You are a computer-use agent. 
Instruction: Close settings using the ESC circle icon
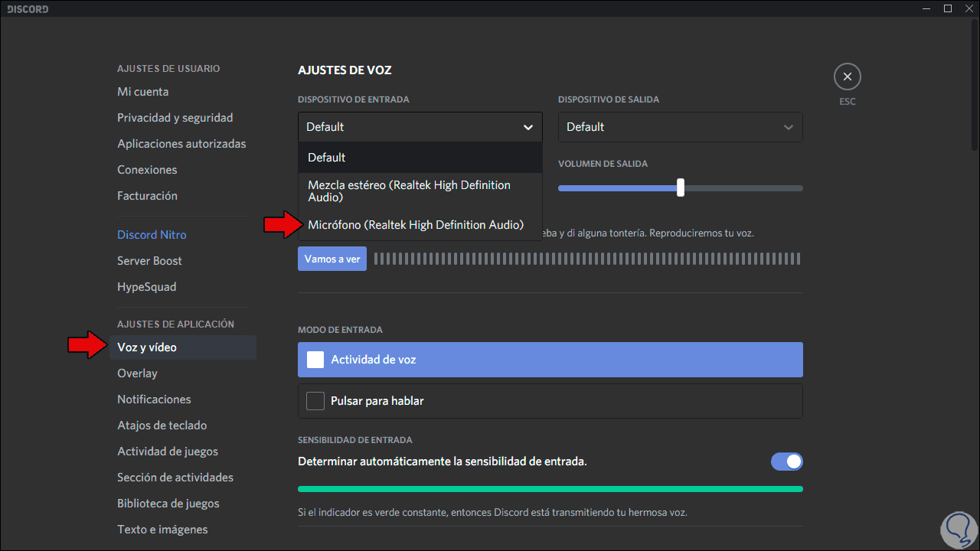[847, 77]
